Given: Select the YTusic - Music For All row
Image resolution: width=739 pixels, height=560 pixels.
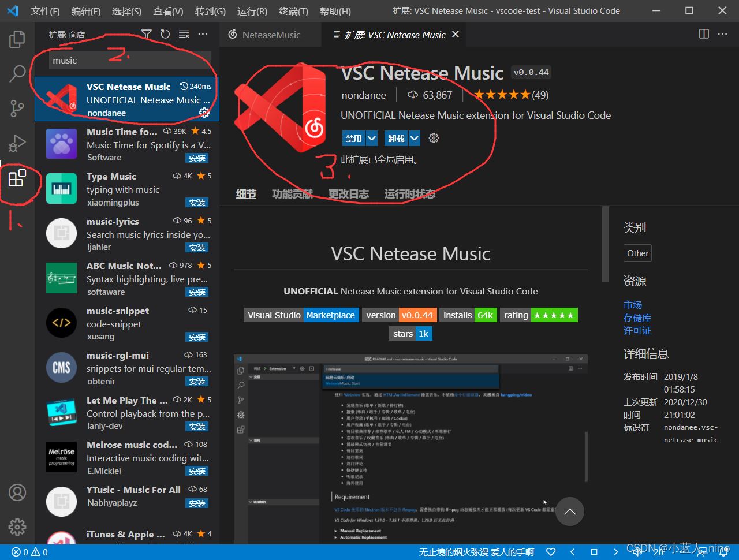Looking at the screenshot, I should [127, 502].
